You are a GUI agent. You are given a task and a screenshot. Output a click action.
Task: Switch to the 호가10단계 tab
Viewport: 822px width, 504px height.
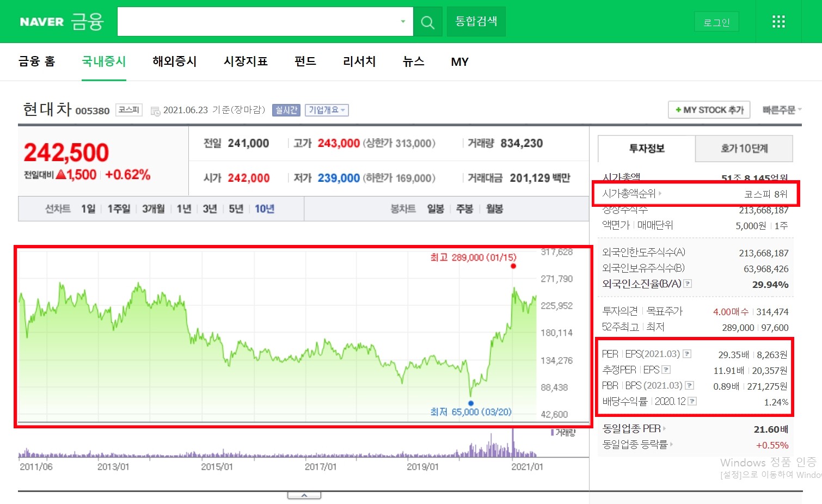(x=744, y=149)
